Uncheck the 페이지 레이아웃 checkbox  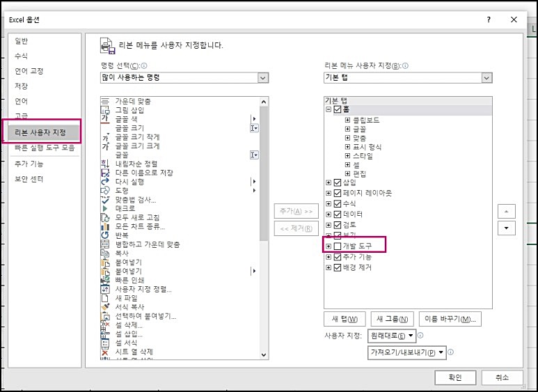coord(338,194)
